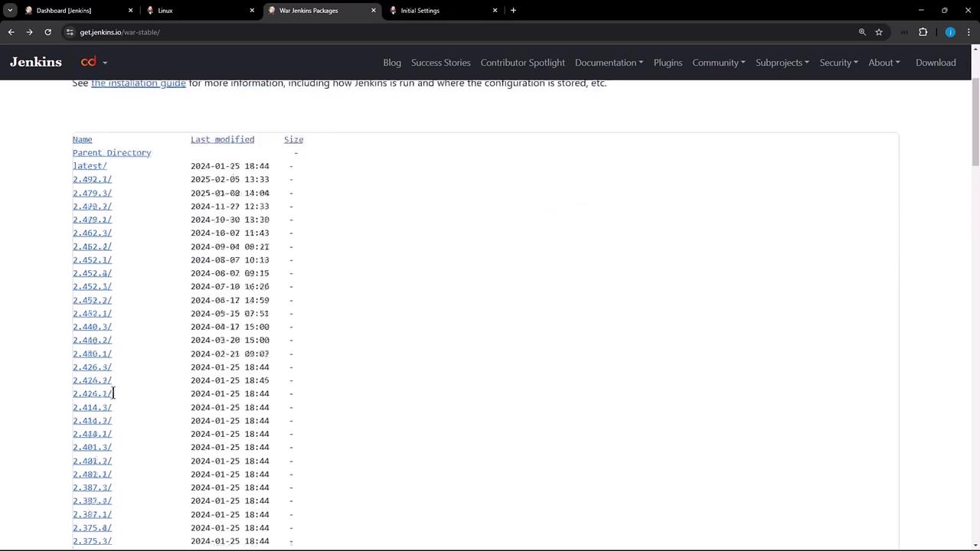The width and height of the screenshot is (980, 551).
Task: Go to the Plugins page
Action: [668, 63]
